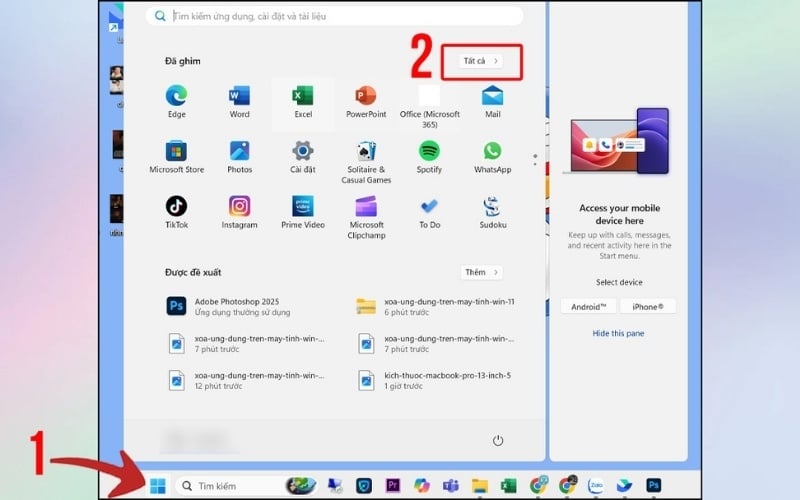Screen dimensions: 800x500
Task: Open folder xoa-ung-dung-tren-may-tinh-win-11 from 6 phút trước
Action: coord(436,307)
